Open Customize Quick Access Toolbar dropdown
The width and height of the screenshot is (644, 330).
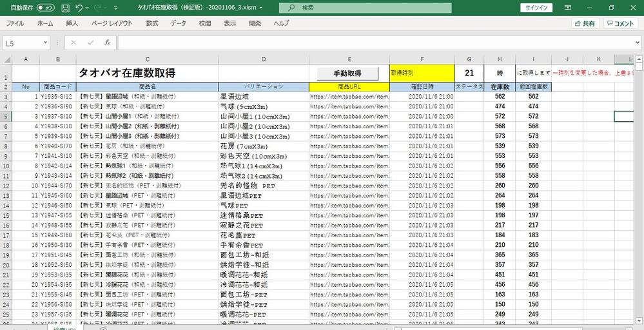click(115, 8)
